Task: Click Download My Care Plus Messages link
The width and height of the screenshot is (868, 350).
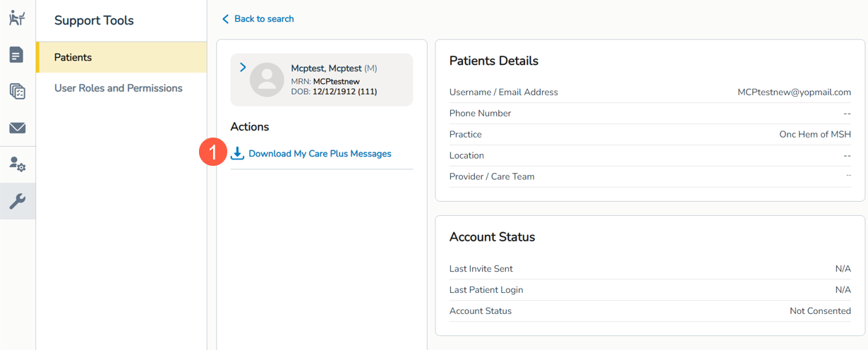Action: [x=320, y=154]
